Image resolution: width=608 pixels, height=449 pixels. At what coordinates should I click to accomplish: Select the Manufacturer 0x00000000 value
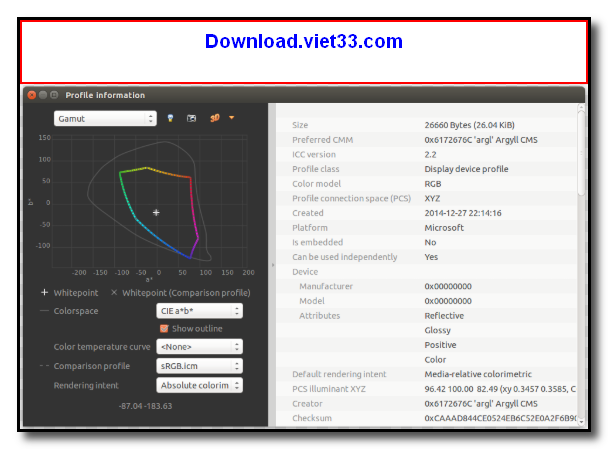tap(448, 286)
